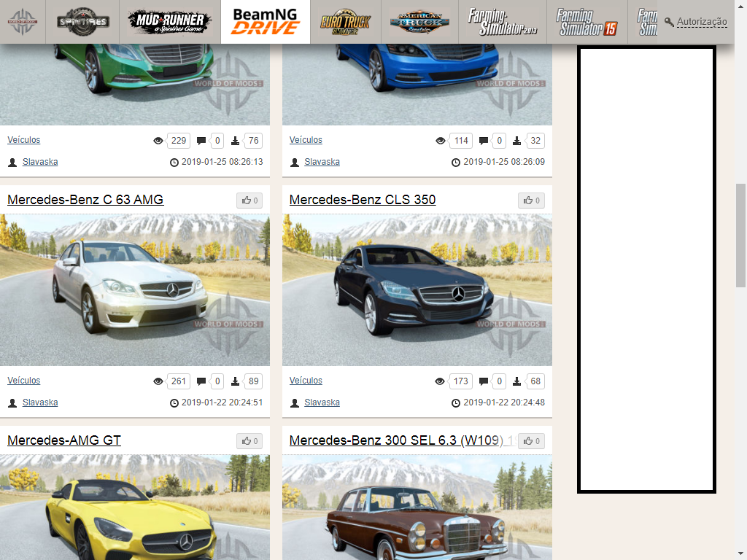Open the blue Mercedes sedan thumbnail
747x560 pixels.
pyautogui.click(x=417, y=85)
